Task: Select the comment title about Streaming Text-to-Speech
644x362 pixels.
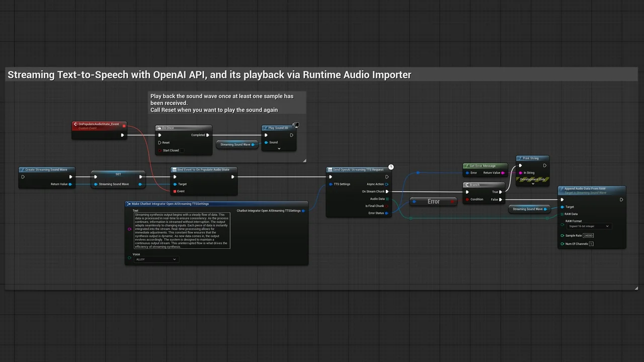Action: (209, 75)
